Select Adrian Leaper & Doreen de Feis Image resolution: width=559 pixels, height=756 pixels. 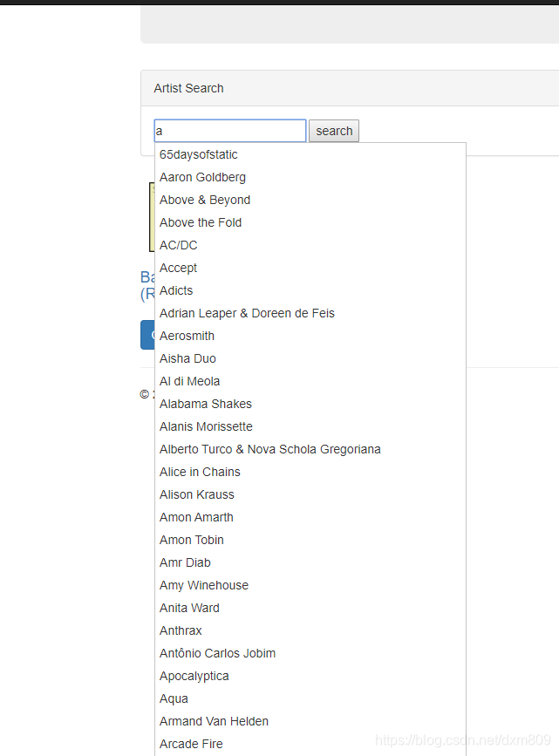click(x=310, y=313)
